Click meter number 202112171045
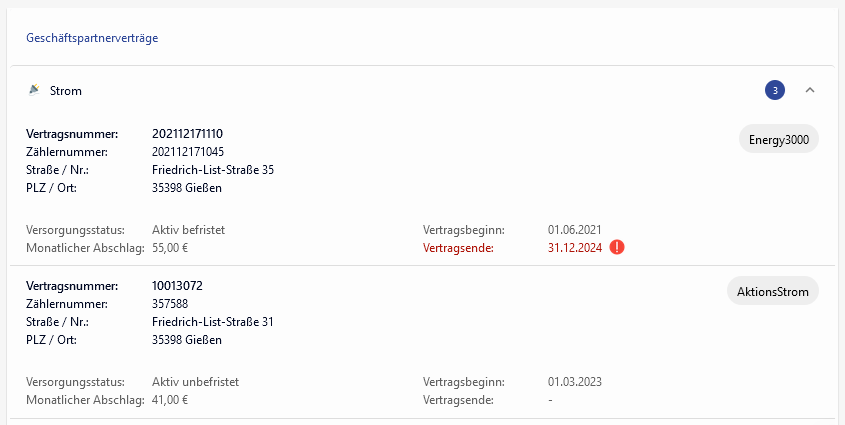Image resolution: width=845 pixels, height=425 pixels. (188, 152)
